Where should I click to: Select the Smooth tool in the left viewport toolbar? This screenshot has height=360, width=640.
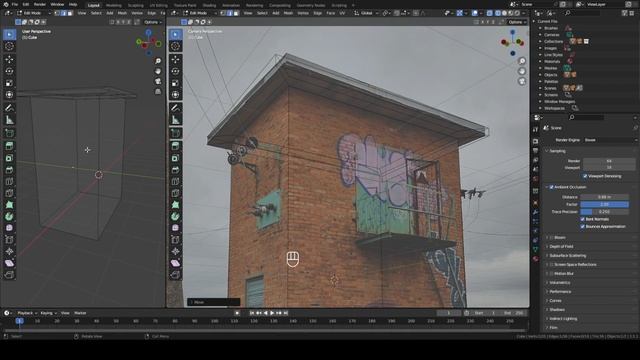(9, 228)
